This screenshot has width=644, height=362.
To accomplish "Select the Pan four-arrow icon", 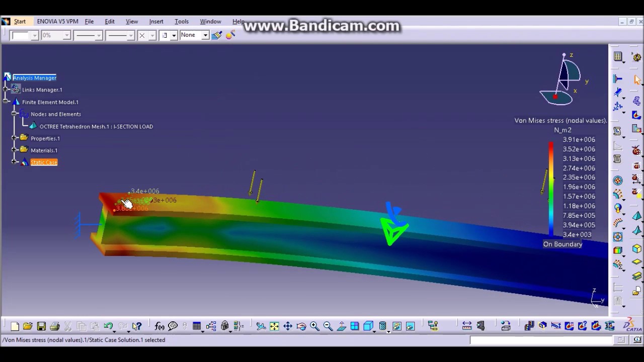I will pos(288,326).
